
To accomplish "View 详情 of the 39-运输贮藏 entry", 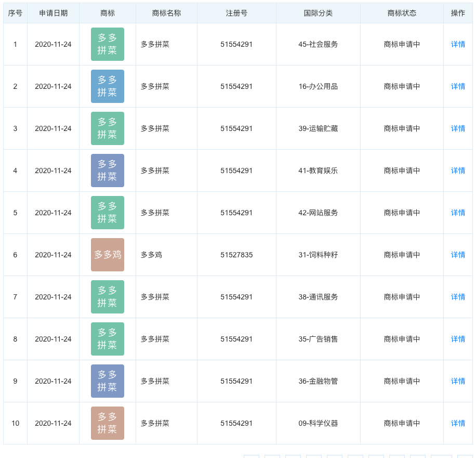I will coord(458,128).
